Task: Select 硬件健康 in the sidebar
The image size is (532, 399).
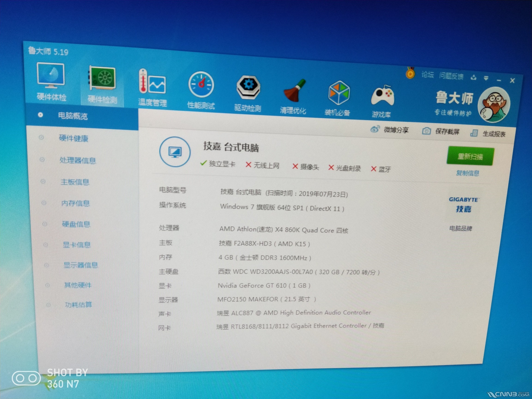Action: [x=74, y=138]
